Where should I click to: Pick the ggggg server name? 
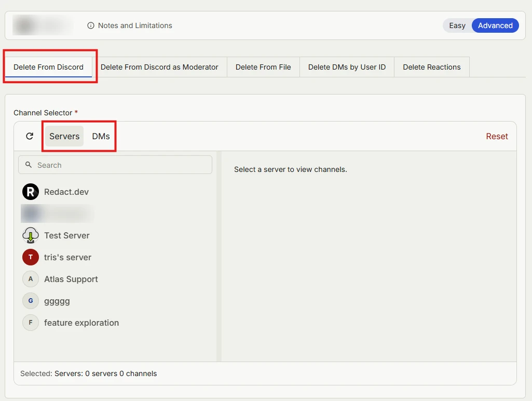[57, 301]
